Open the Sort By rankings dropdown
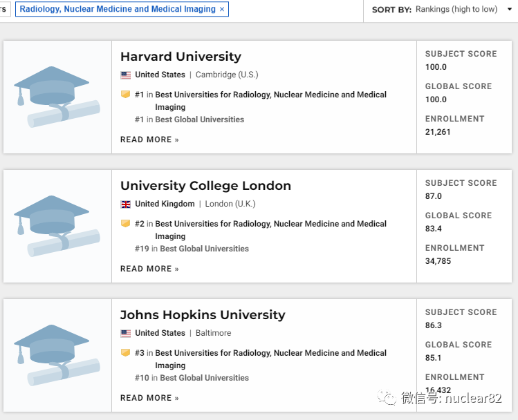This screenshot has height=420, width=518. (x=456, y=9)
